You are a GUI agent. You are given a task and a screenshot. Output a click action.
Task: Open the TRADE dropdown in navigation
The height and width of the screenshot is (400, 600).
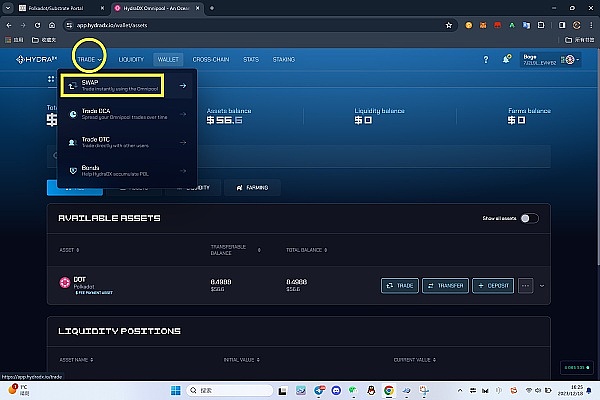coord(90,60)
